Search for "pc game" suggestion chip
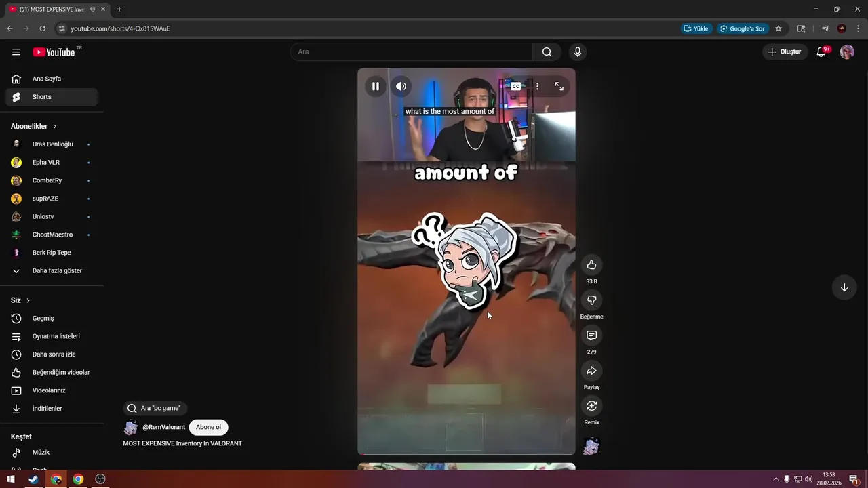 [x=155, y=408]
